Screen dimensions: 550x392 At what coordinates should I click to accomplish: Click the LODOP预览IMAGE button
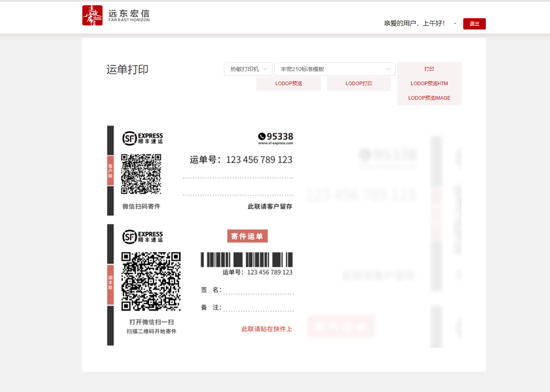click(429, 98)
